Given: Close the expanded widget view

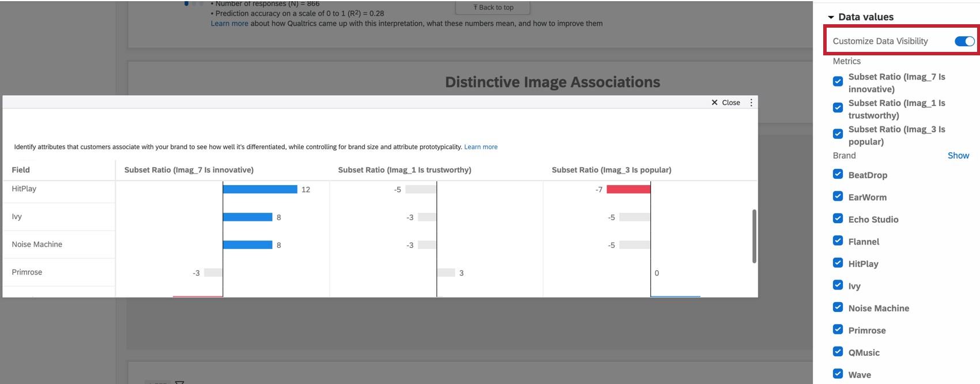Looking at the screenshot, I should (726, 103).
